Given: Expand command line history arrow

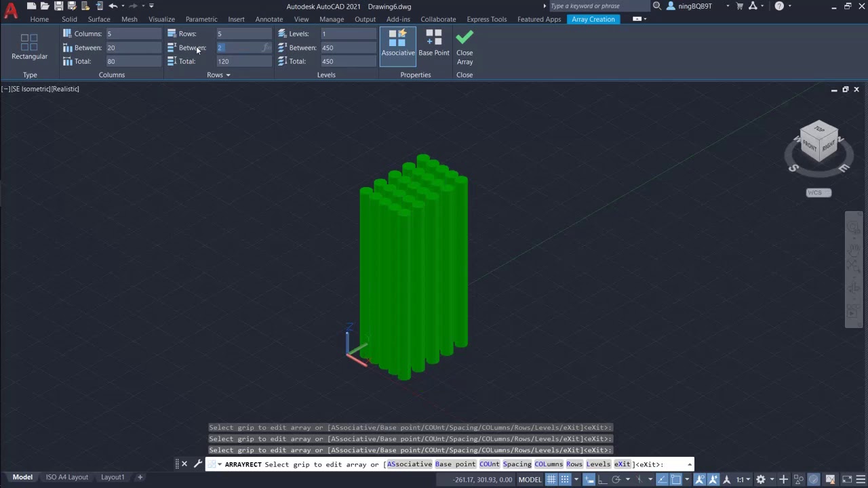Looking at the screenshot, I should point(689,464).
